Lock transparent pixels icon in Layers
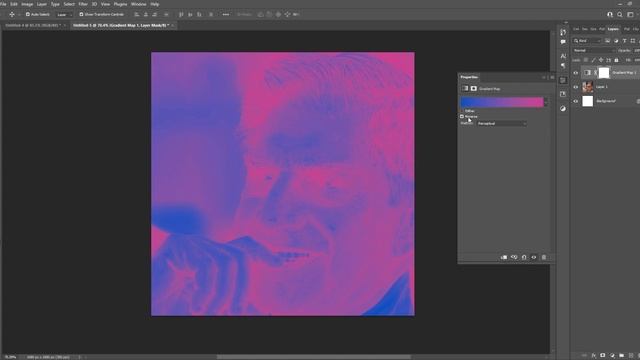Viewport: 640px width, 360px height. [586, 60]
